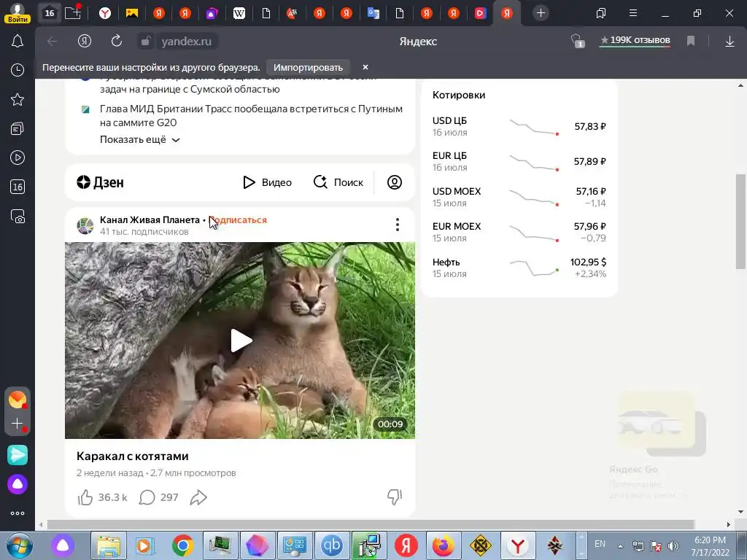Open the 199K отзывов site reviews
Viewport: 747px width, 560px height.
(635, 41)
